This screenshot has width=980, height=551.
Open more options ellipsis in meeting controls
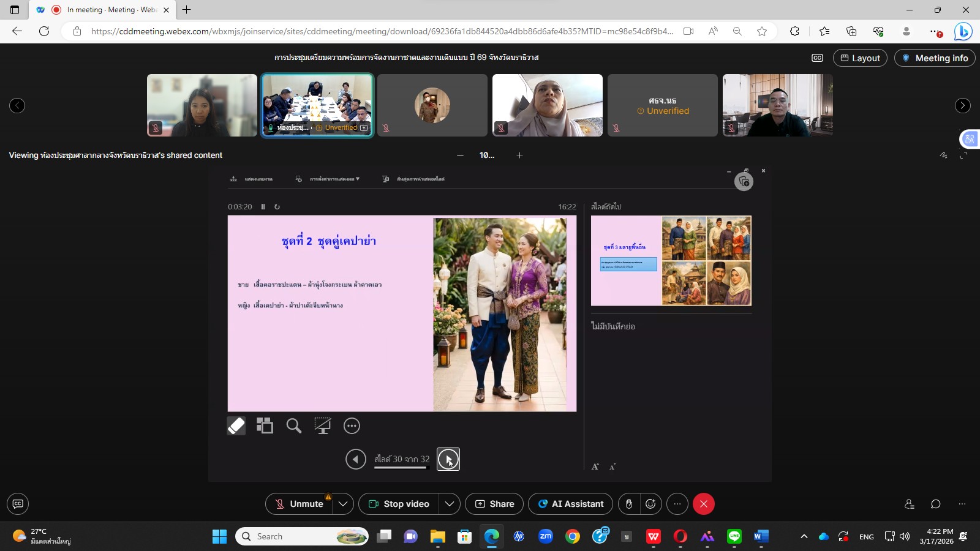pos(677,504)
